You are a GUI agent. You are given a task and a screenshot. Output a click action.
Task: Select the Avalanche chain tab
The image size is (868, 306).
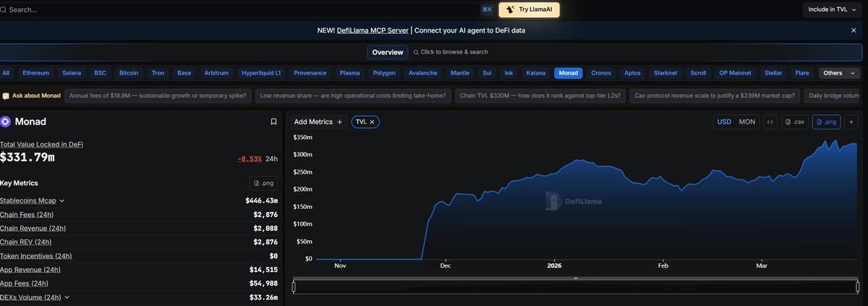pos(423,73)
